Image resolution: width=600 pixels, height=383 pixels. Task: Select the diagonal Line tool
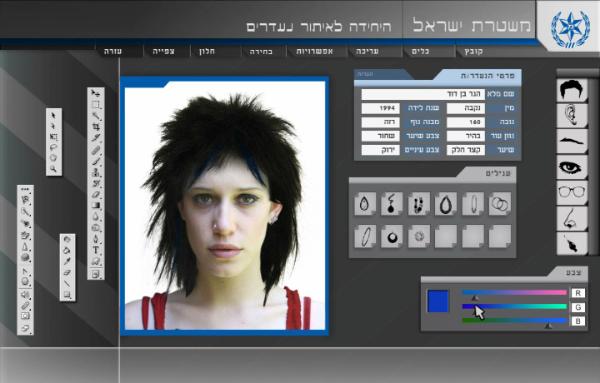[x=67, y=284]
